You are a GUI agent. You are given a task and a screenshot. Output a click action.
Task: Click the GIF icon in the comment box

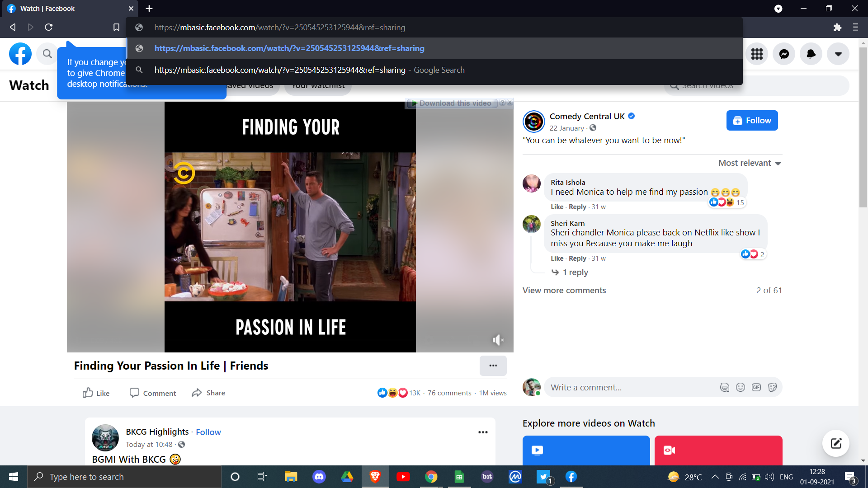[x=756, y=387]
